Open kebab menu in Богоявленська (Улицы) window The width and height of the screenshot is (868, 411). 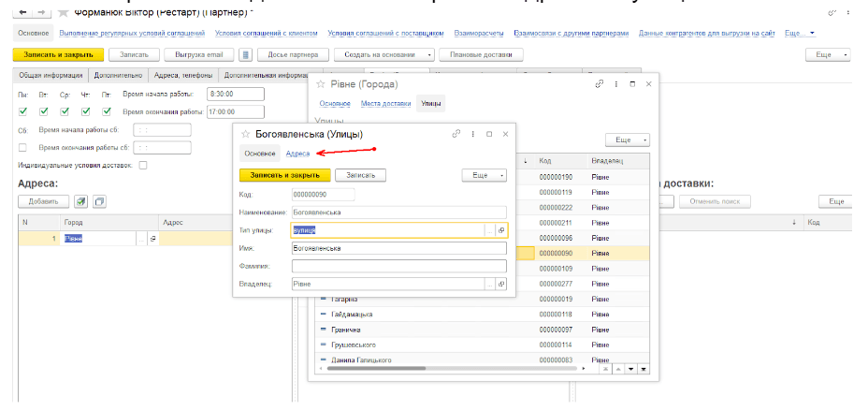click(473, 134)
